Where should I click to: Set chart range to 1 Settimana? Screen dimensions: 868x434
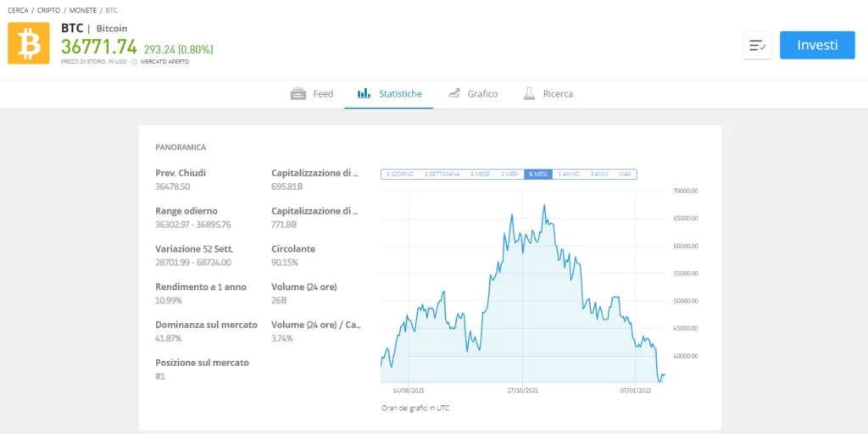(x=442, y=174)
